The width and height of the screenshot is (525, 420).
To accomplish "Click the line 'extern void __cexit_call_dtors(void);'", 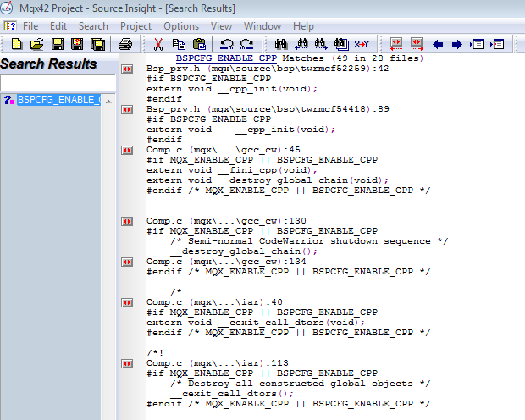I will coord(256,323).
